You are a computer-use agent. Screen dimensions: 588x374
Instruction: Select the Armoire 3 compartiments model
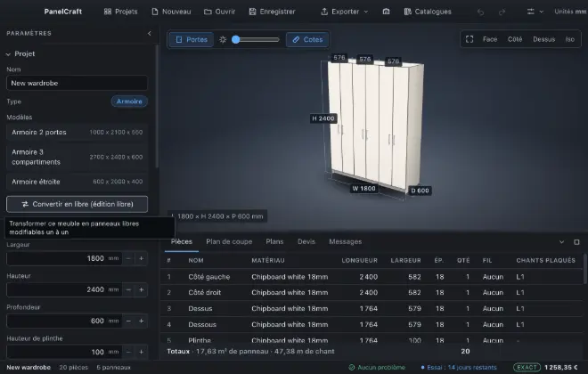click(77, 157)
